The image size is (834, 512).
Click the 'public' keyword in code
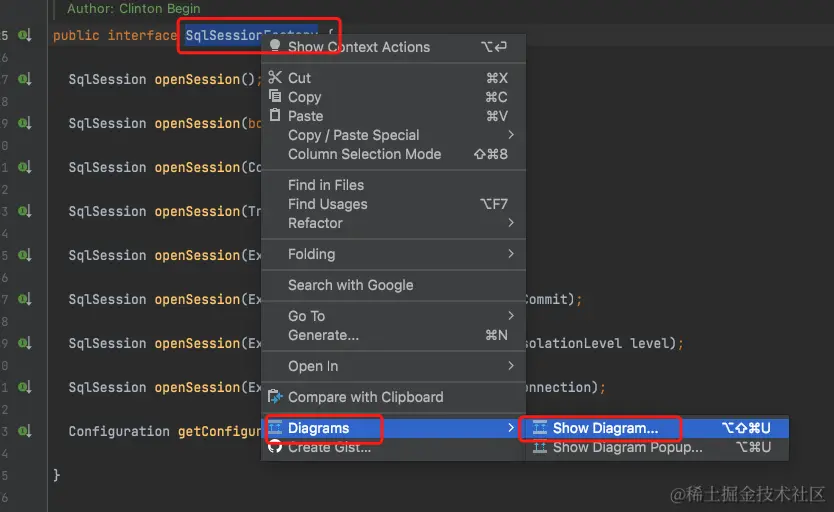[76, 36]
